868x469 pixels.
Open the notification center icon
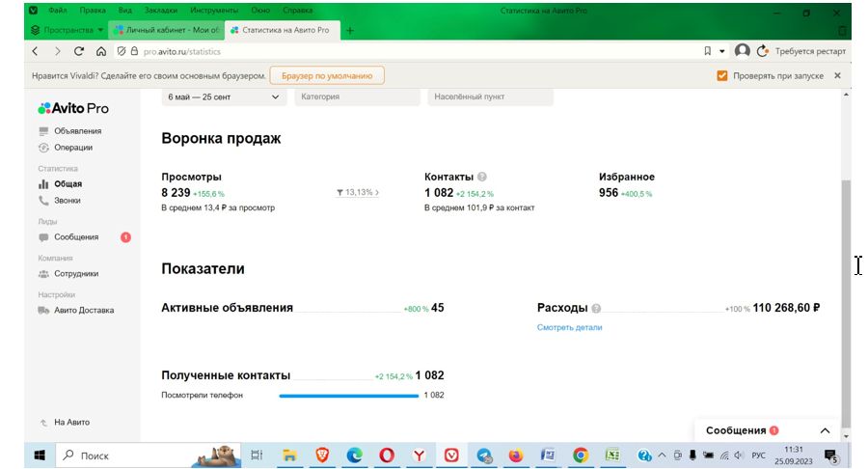click(x=830, y=455)
